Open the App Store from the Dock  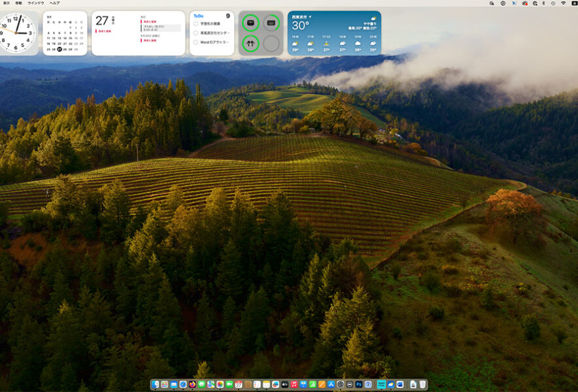(x=331, y=385)
